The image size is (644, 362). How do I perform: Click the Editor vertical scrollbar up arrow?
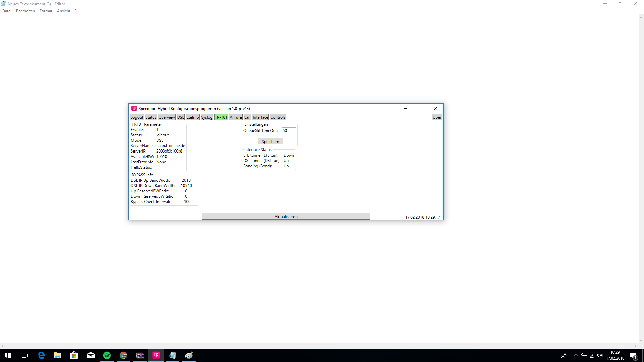641,18
